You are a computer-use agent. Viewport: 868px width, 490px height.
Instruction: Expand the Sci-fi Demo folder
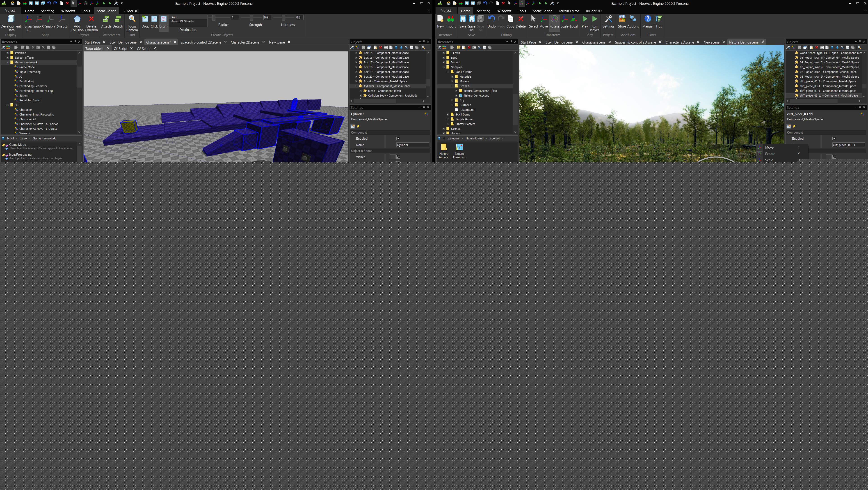coord(448,115)
